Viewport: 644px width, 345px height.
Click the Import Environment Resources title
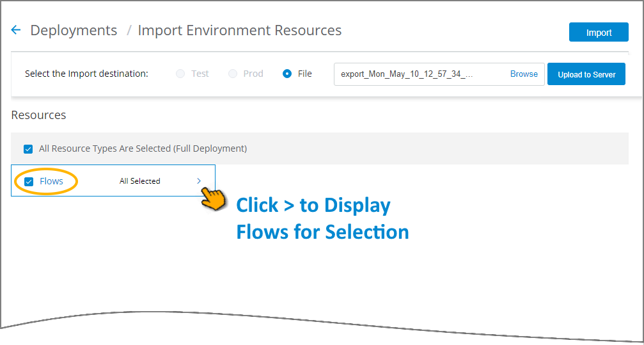point(239,31)
